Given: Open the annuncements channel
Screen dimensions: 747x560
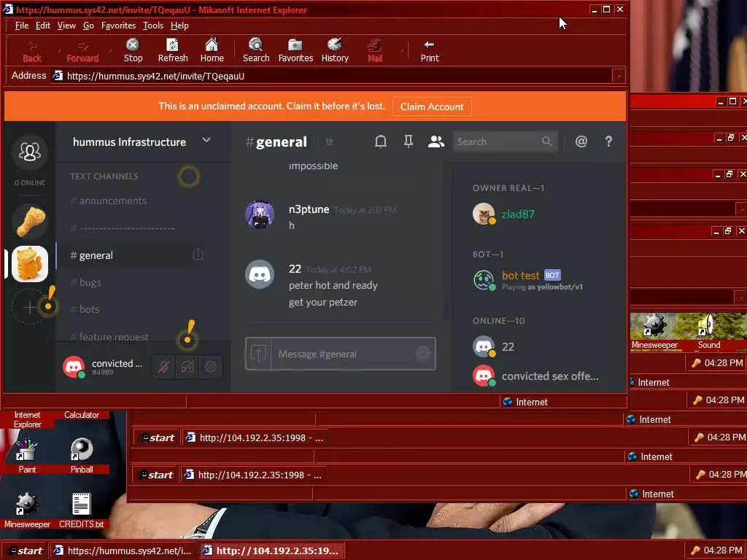Looking at the screenshot, I should [x=108, y=201].
